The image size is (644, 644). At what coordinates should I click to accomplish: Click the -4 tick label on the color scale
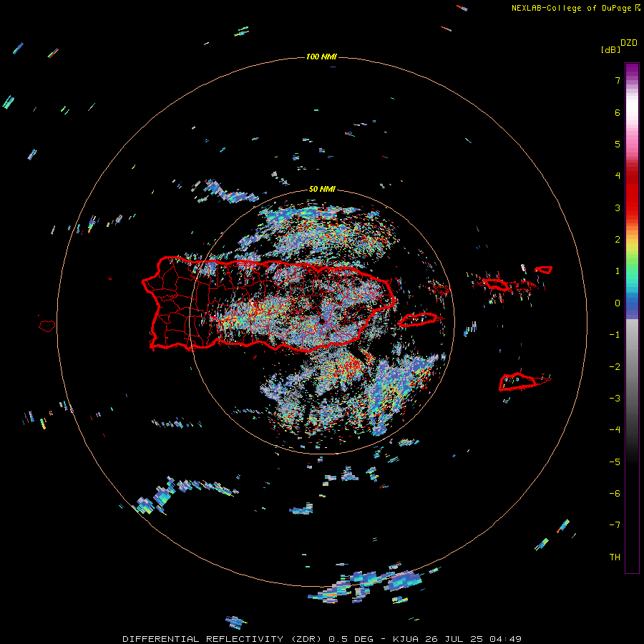coord(615,430)
